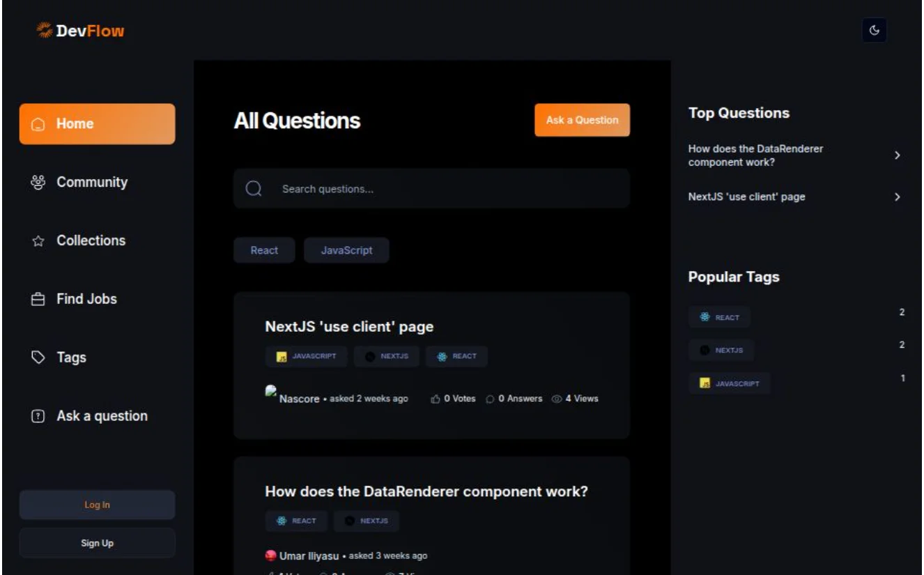Screen dimensions: 924x575
Task: Toggle the React filter chip
Action: (264, 250)
